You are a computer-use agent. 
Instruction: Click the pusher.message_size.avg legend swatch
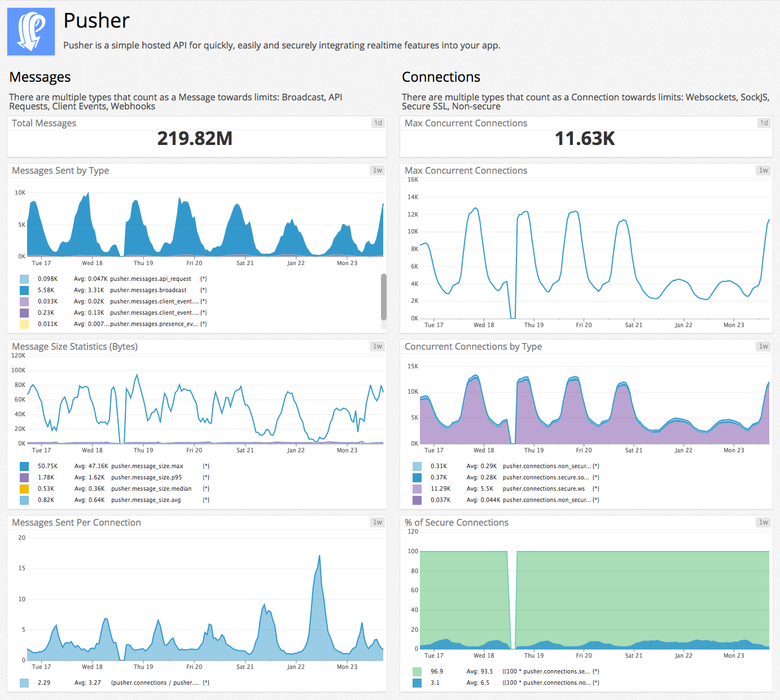click(24, 500)
